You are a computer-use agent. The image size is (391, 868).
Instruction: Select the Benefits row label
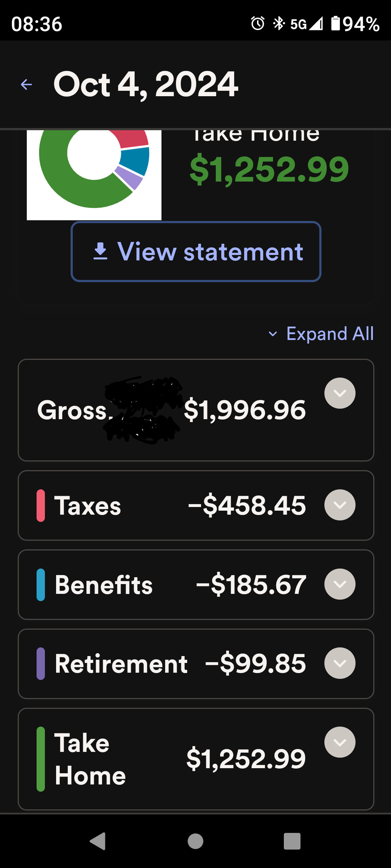(x=104, y=585)
